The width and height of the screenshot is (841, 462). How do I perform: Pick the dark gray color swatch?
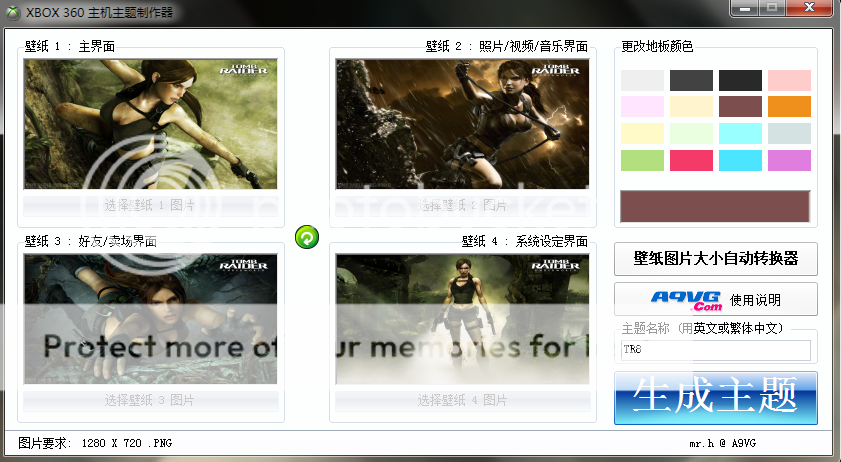coord(691,81)
